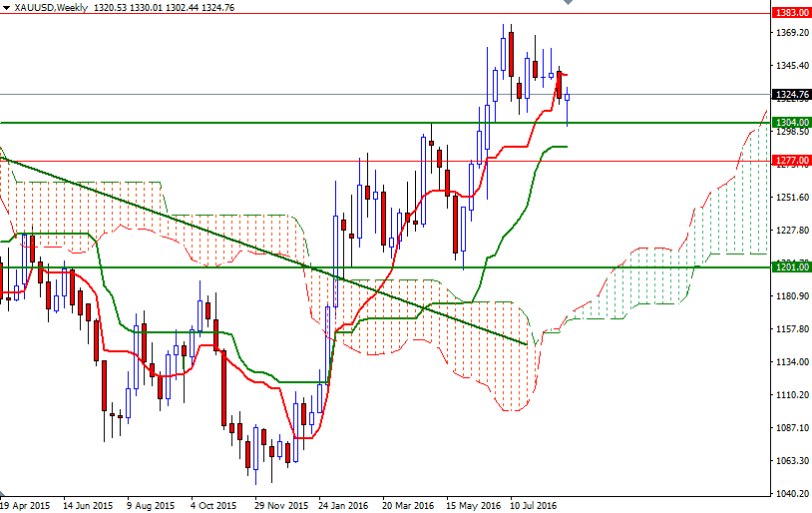Click the 1157.80 price scale value

point(791,329)
